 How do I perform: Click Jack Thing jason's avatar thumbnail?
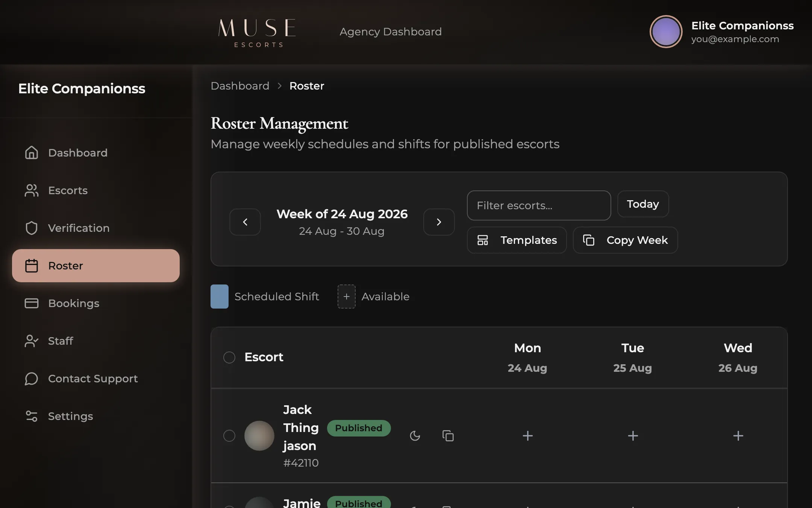tap(259, 436)
